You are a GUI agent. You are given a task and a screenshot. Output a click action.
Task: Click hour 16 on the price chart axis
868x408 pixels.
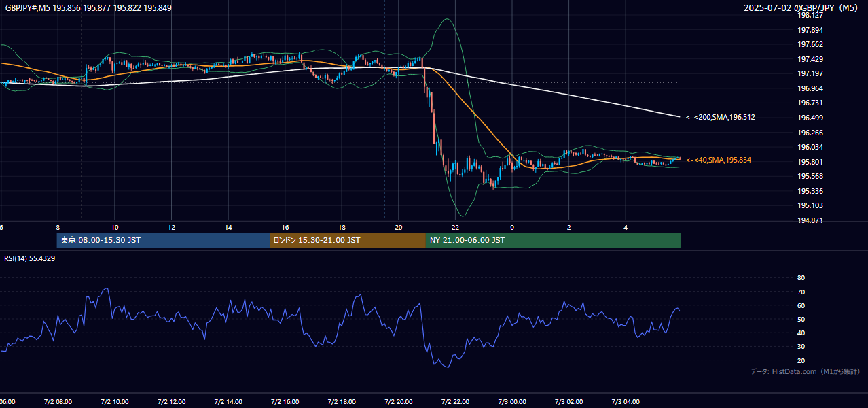(285, 228)
